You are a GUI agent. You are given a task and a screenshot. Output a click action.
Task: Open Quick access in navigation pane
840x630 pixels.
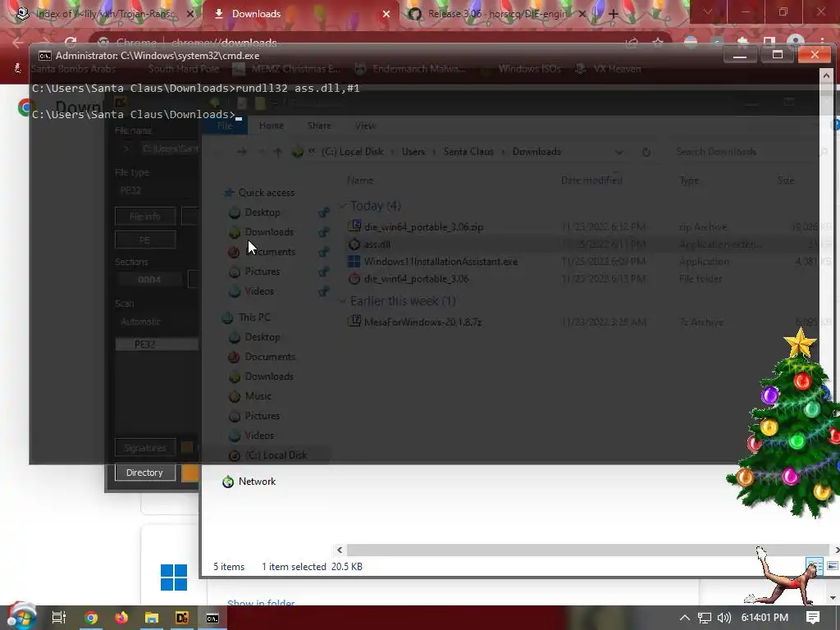266,192
